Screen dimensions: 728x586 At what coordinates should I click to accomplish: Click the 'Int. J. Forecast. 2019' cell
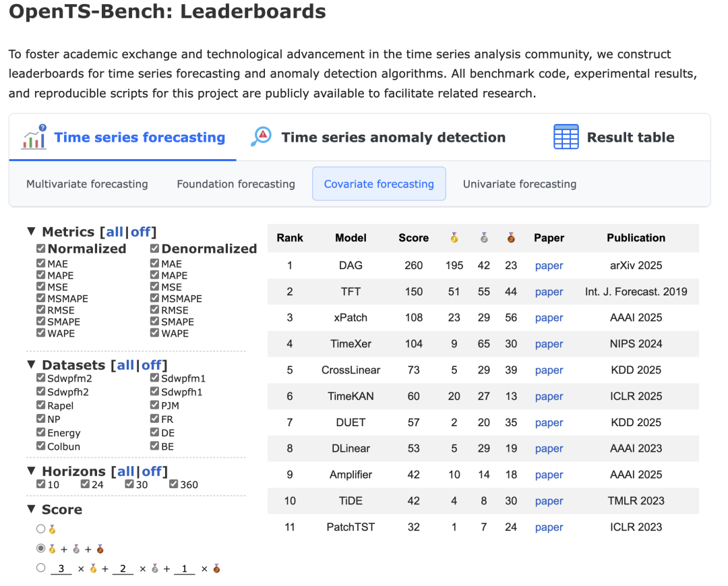coord(636,291)
